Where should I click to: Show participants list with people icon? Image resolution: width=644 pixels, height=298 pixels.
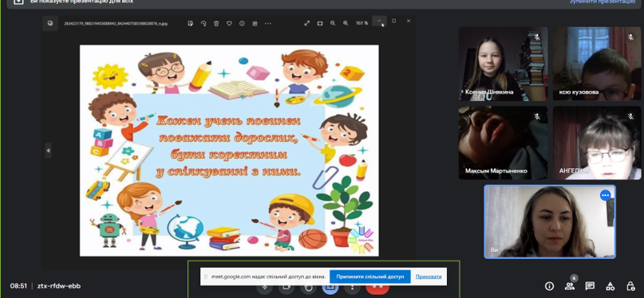569,286
